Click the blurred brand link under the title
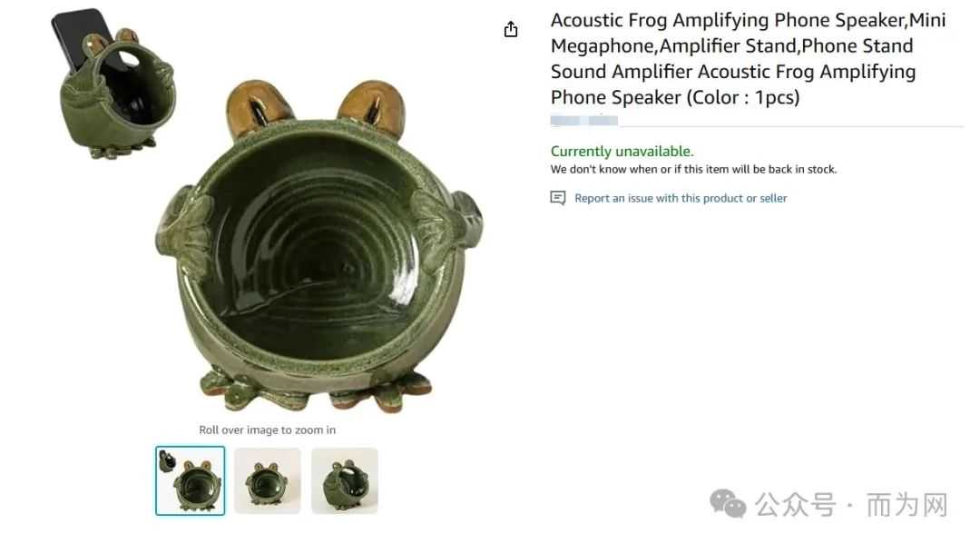The height and width of the screenshot is (544, 980). (x=584, y=121)
